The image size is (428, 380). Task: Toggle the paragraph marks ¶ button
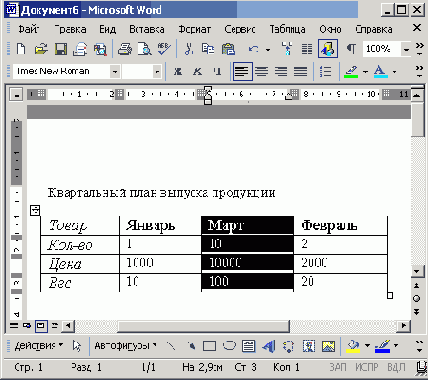351,49
